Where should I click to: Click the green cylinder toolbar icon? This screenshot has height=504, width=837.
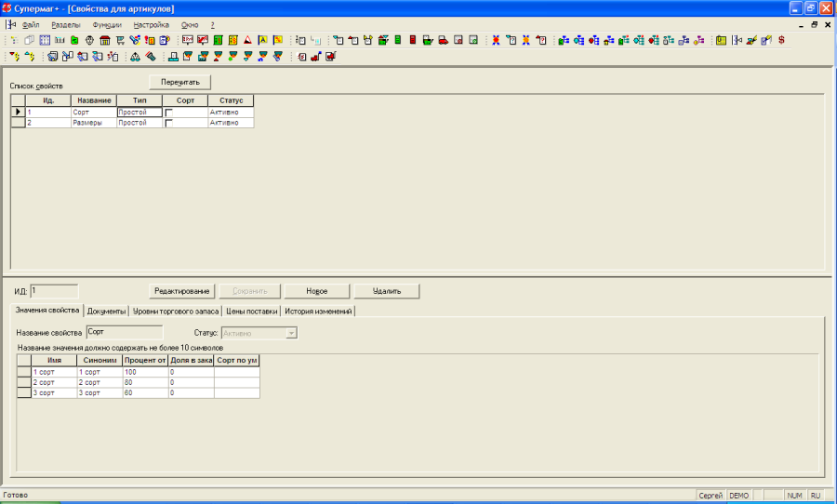pos(398,40)
